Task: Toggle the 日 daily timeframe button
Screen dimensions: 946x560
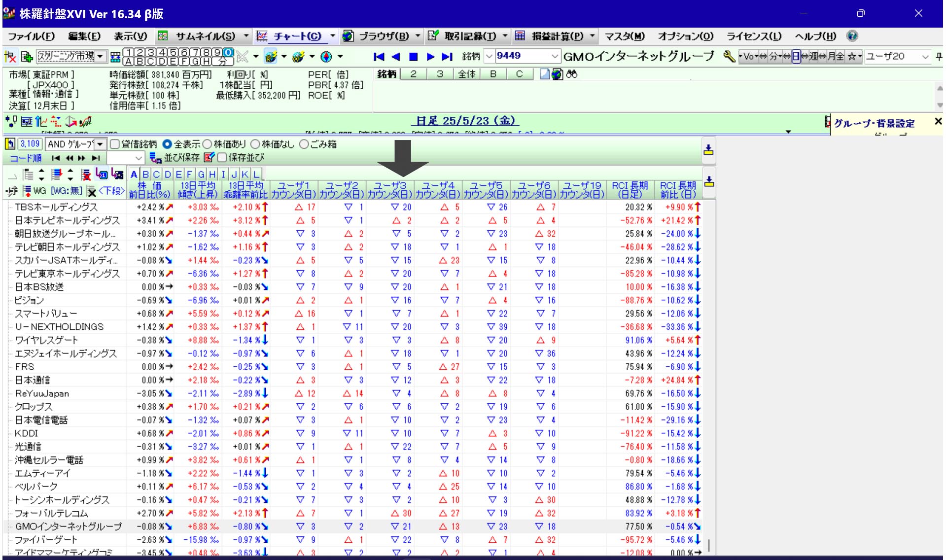Action: click(x=796, y=57)
